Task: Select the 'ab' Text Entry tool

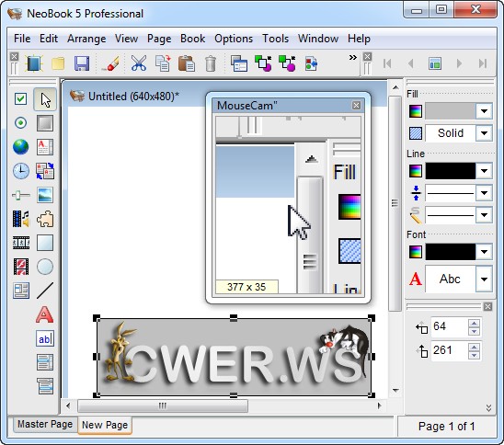Action: 45,338
